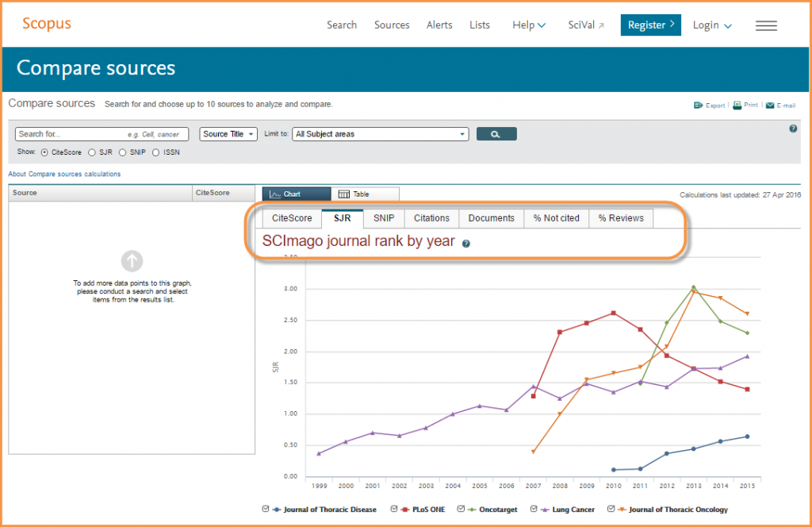Click the E-mail envelope icon

770,106
